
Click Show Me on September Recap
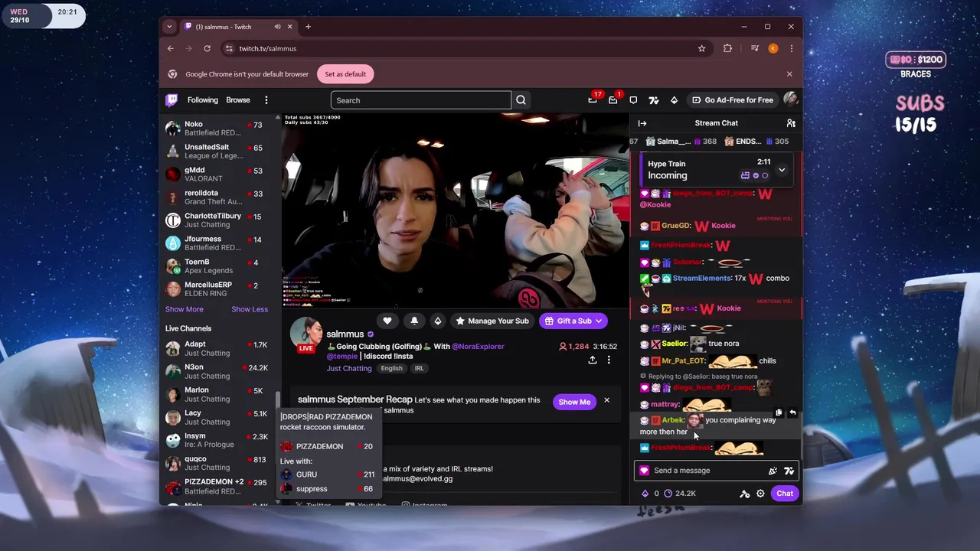coord(574,402)
